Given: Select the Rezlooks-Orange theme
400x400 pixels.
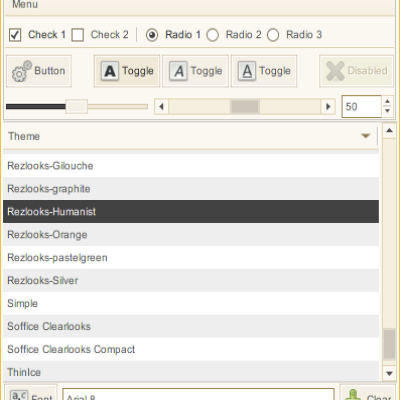Looking at the screenshot, I should pos(191,235).
